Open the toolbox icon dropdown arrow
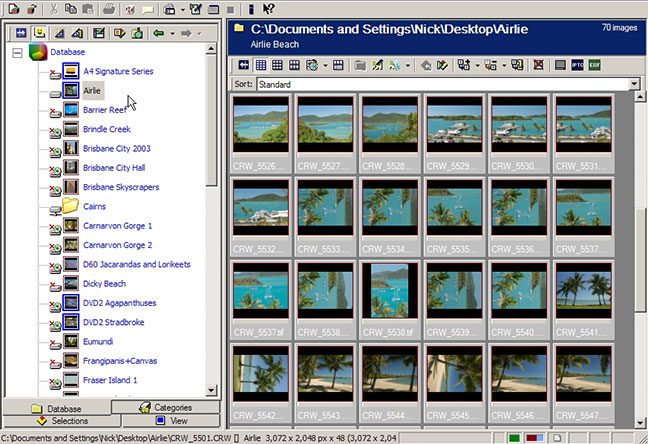Viewport: 648px width, 444px height. 182,10
